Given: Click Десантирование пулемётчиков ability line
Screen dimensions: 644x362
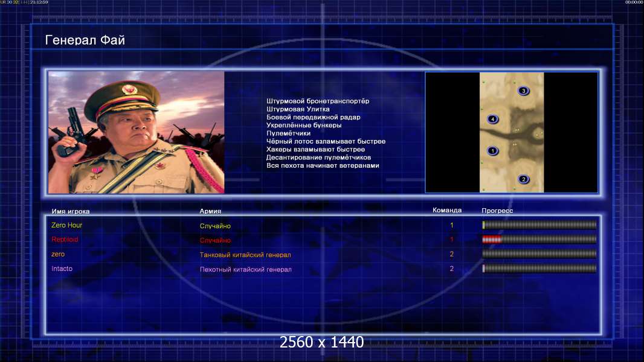Looking at the screenshot, I should (x=319, y=157).
